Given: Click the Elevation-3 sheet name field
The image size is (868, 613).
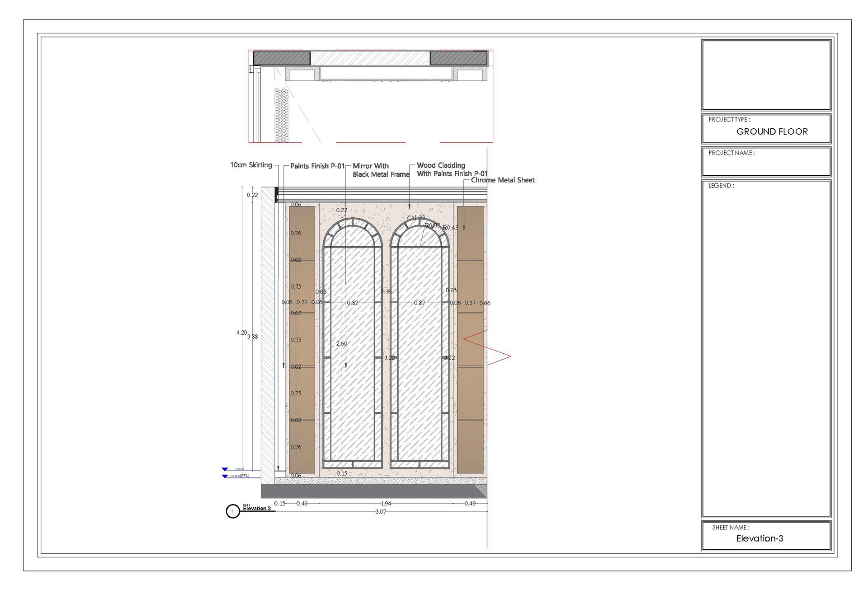Looking at the screenshot, I should click(x=759, y=538).
